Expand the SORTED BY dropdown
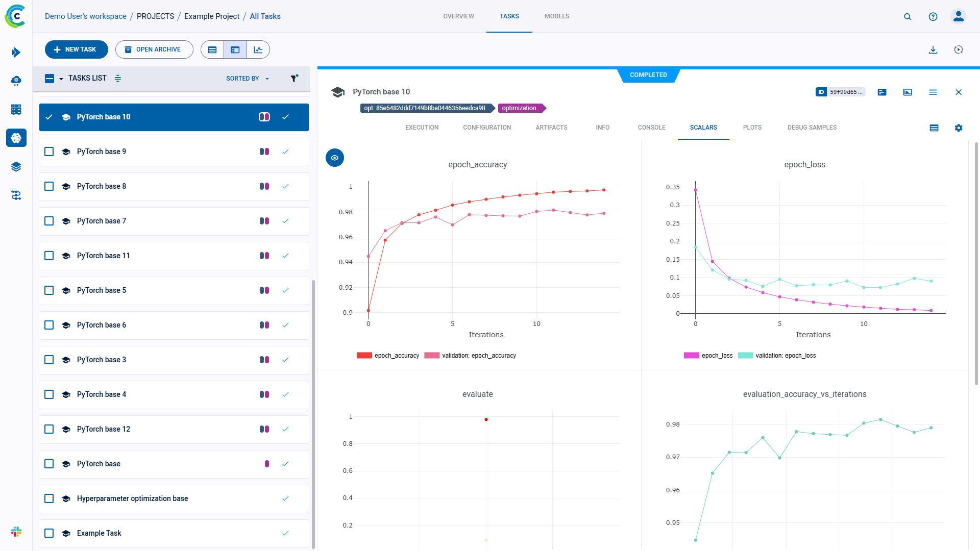Viewport: 980px width, 551px height. 248,79
